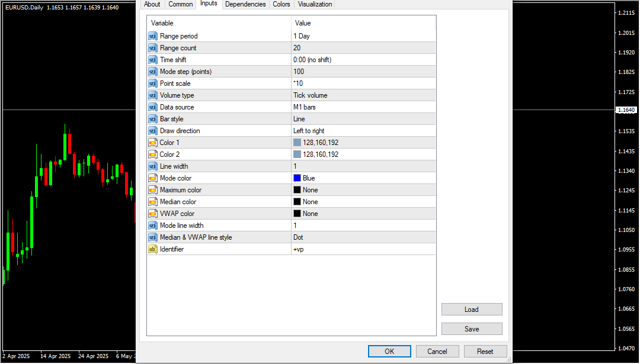The image size is (640, 364).
Task: Open Median & VWAP line style Dot value
Action: (363, 237)
